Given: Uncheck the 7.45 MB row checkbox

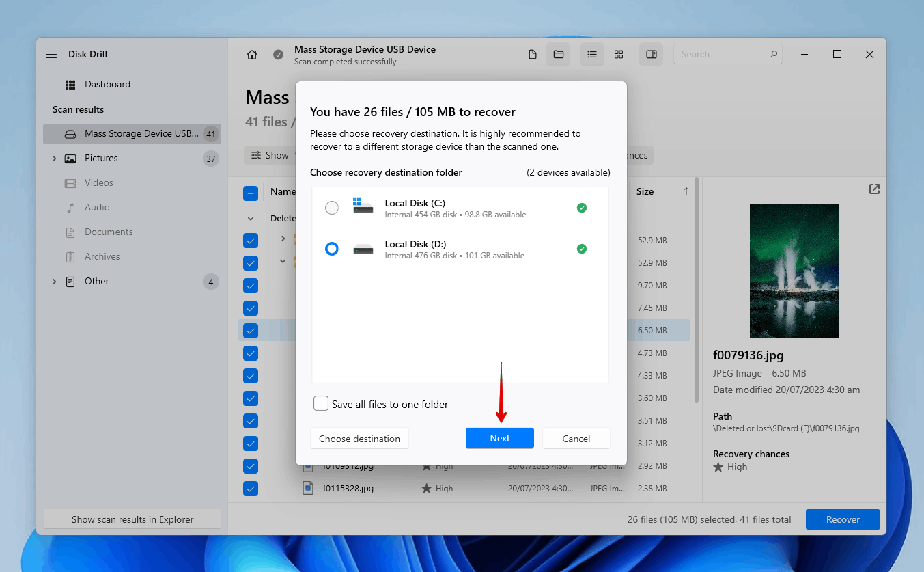Looking at the screenshot, I should (x=251, y=308).
